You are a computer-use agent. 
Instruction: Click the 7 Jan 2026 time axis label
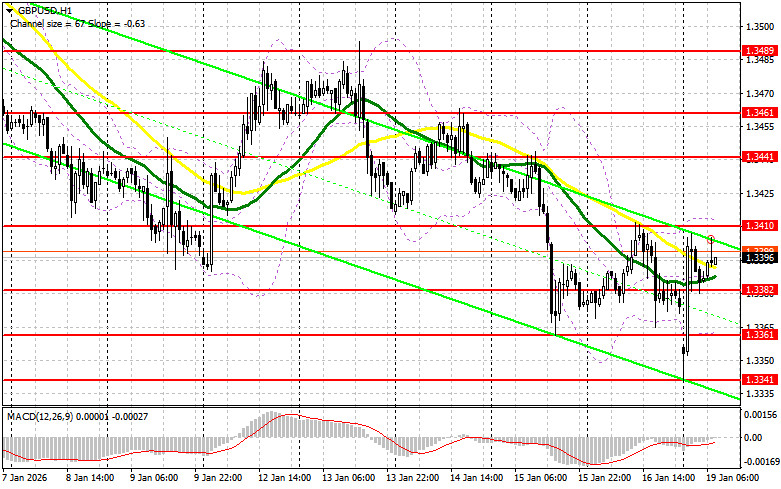coord(25,478)
